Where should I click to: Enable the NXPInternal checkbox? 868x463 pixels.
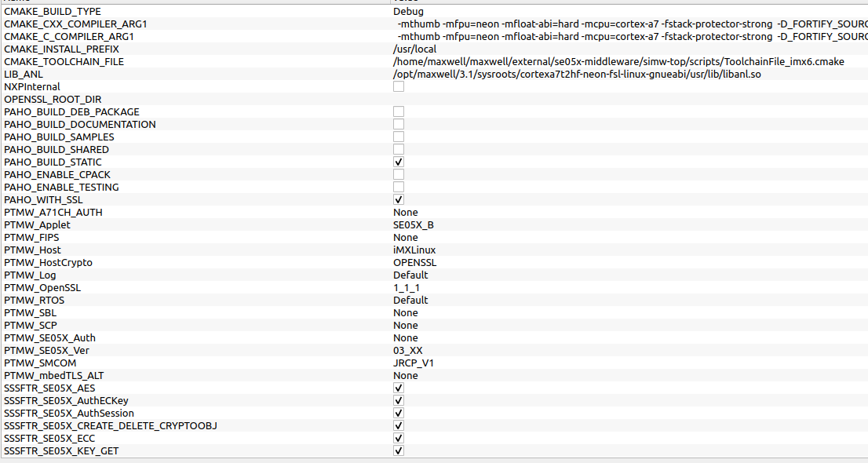click(x=398, y=86)
